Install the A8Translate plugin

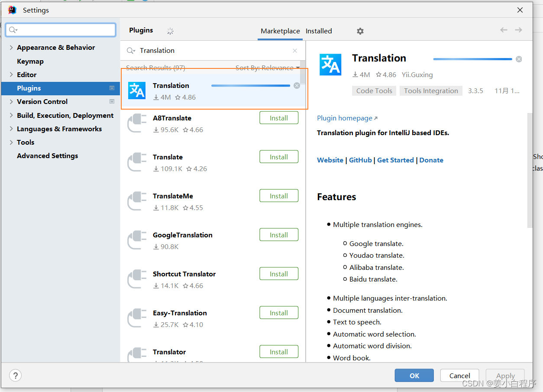279,118
